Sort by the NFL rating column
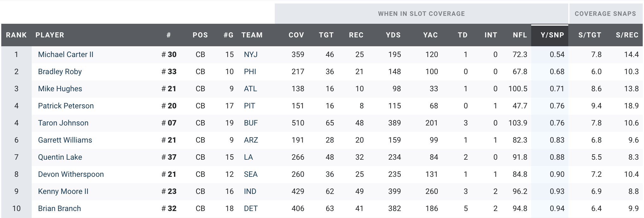The height and width of the screenshot is (218, 644). click(x=520, y=35)
